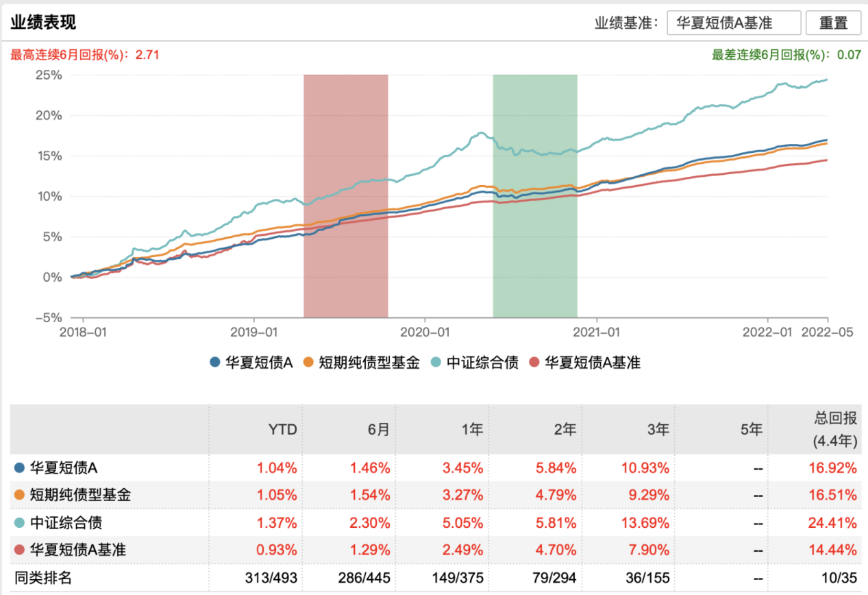Viewport: 868px width, 595px height.
Task: Choose the 3年 column header
Action: point(658,430)
